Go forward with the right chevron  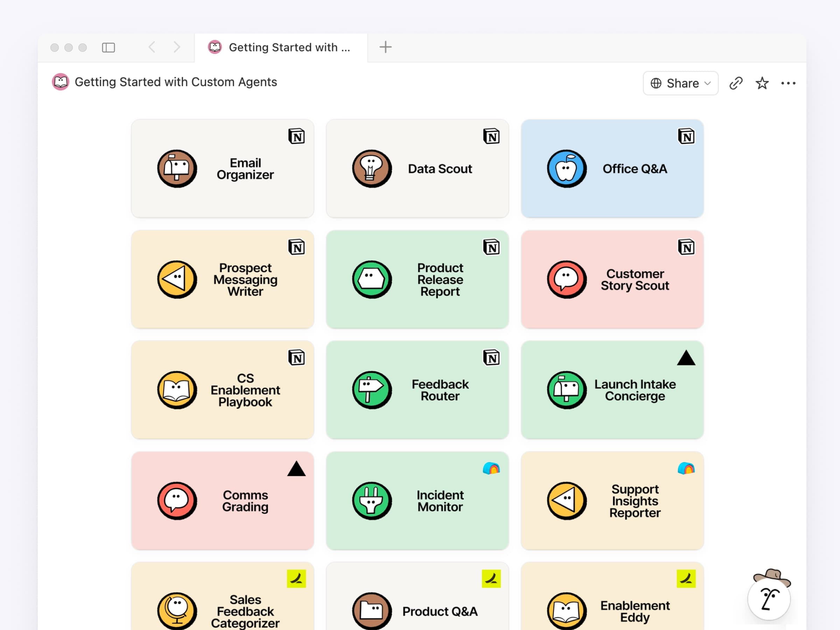pos(177,47)
